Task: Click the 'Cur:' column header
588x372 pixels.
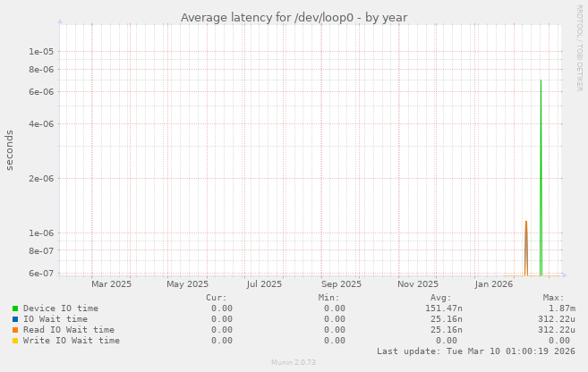Action: pyautogui.click(x=217, y=298)
